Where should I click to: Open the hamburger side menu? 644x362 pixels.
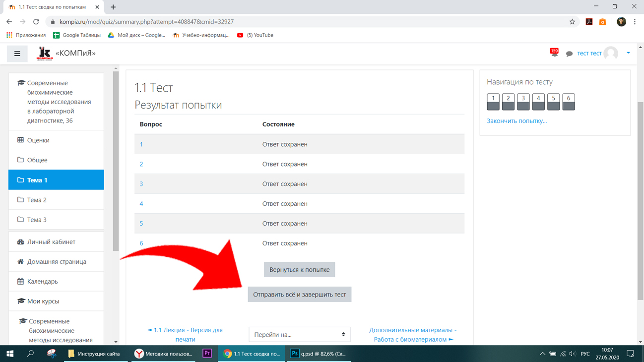17,54
